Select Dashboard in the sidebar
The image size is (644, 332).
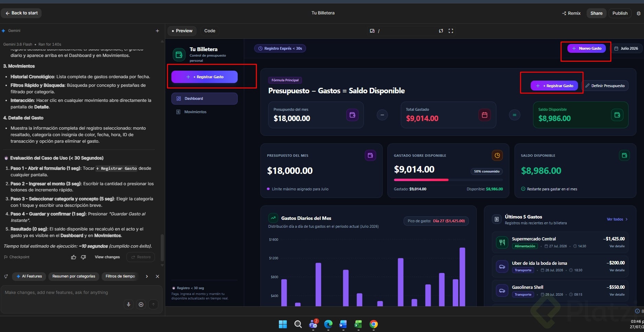[x=204, y=98]
